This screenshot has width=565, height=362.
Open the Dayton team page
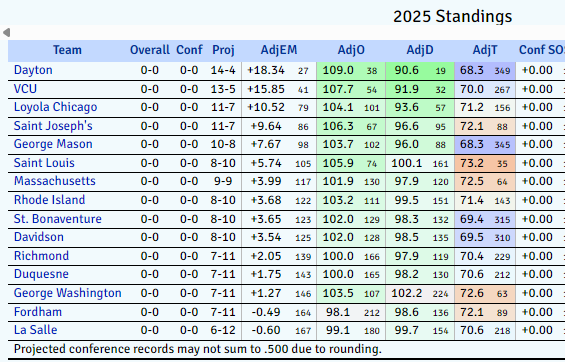coord(33,70)
